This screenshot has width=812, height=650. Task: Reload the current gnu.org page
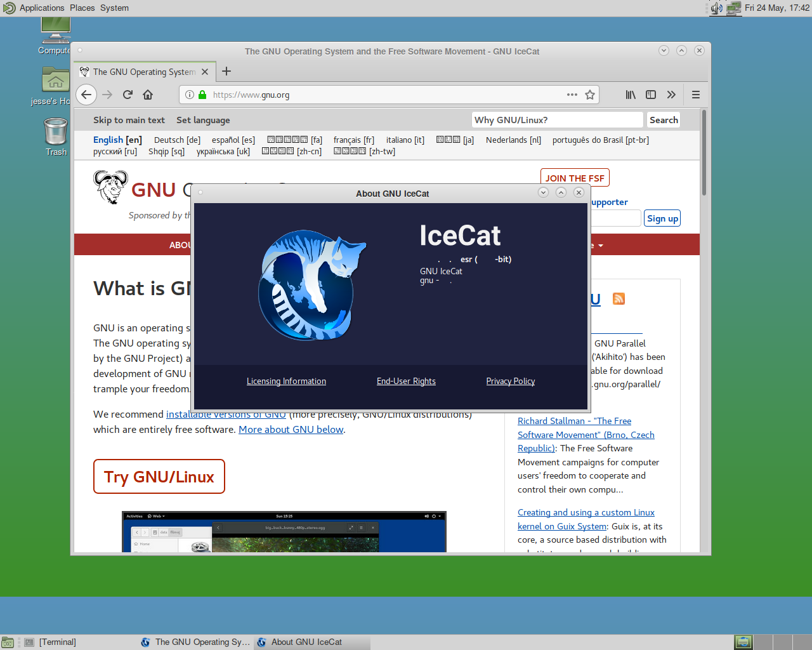click(x=128, y=95)
